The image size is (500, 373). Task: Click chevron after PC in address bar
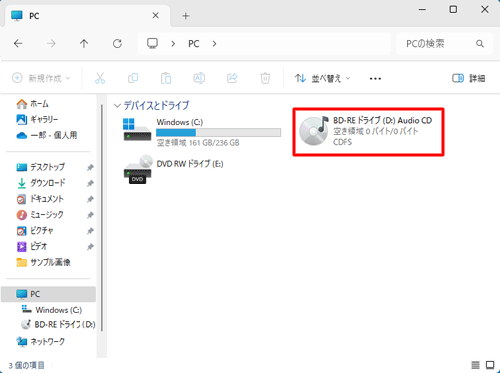(214, 44)
